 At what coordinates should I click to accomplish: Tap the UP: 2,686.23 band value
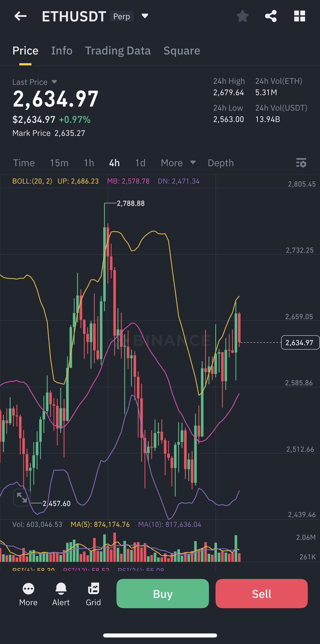click(78, 181)
